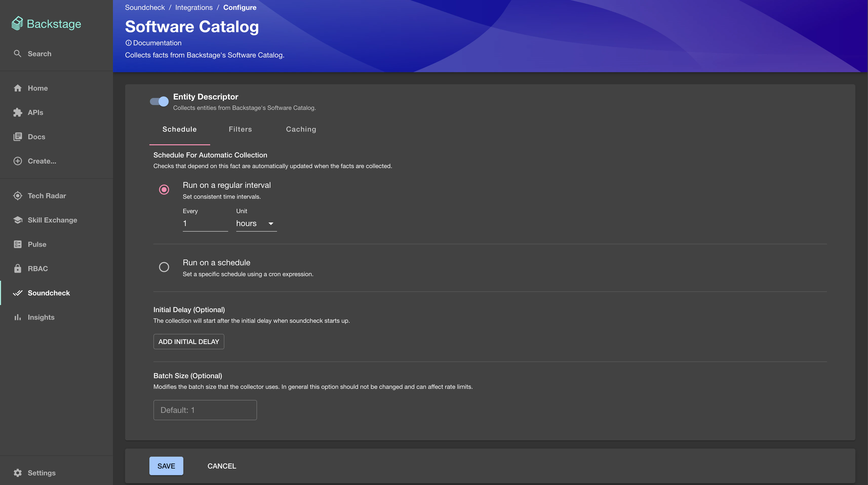Open Tech Radar in the sidebar
This screenshot has height=485, width=868.
pos(56,196)
